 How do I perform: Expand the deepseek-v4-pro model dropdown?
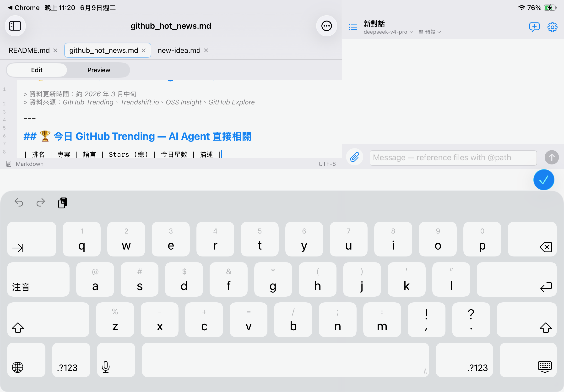[388, 32]
